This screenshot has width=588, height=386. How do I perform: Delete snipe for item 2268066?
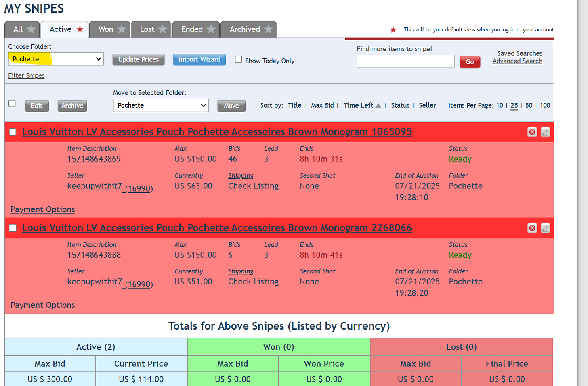(532, 228)
